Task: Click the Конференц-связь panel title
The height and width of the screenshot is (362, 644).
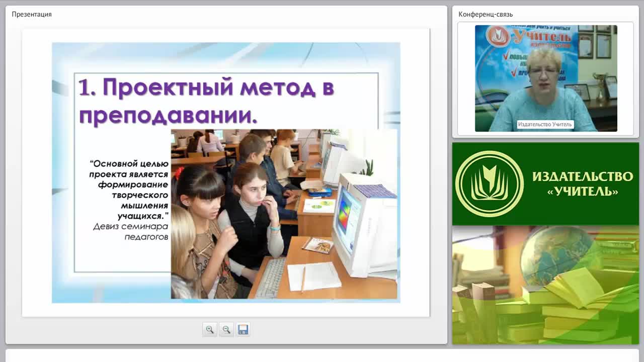Action: [486, 14]
